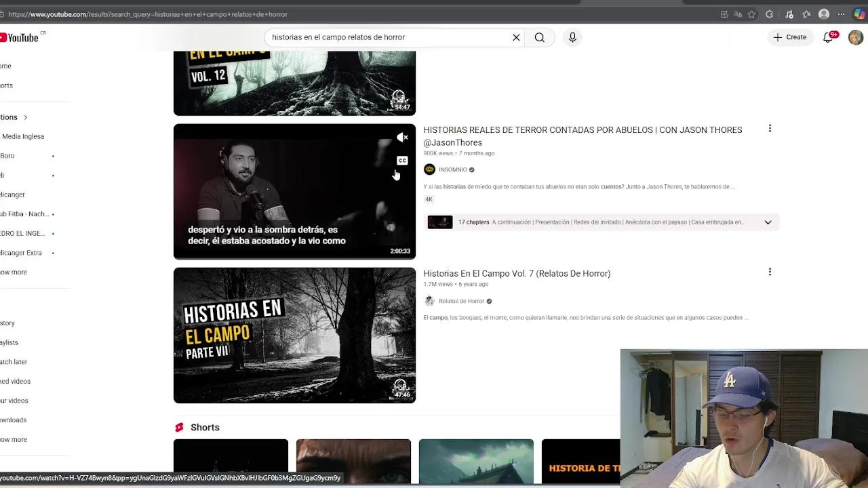Expand Subscriptions with the chevron arrow
This screenshot has height=488, width=868.
coord(25,117)
